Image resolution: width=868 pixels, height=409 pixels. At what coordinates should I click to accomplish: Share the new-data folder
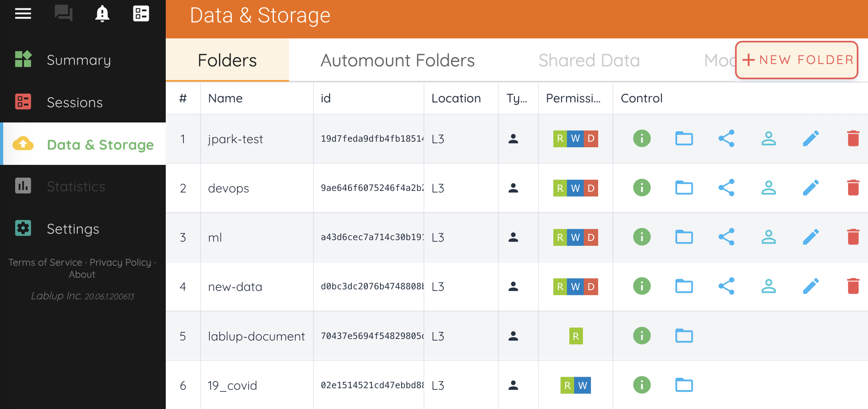(726, 286)
